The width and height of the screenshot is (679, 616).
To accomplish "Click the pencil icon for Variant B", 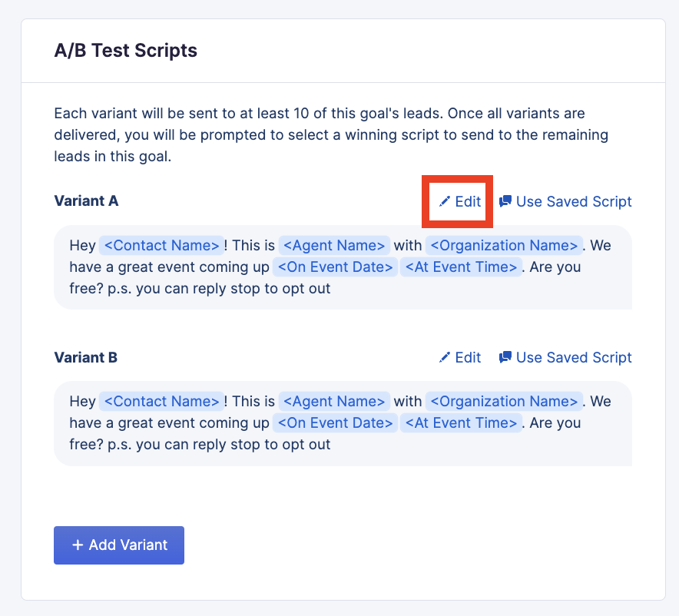I will click(445, 358).
